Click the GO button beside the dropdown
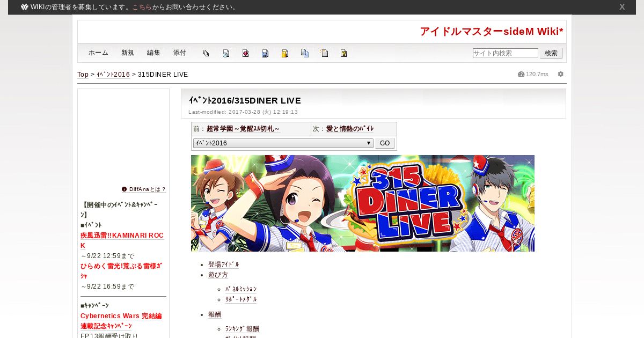The image size is (644, 338). click(385, 143)
